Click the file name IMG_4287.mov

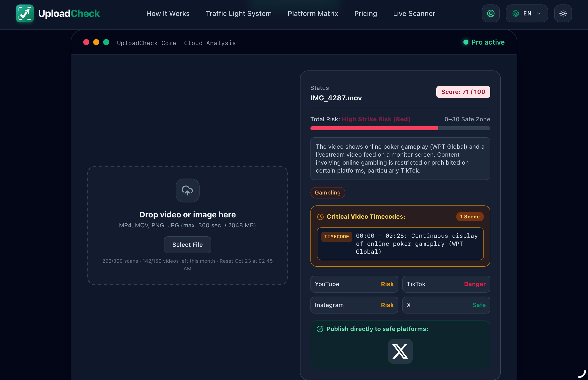pos(336,98)
